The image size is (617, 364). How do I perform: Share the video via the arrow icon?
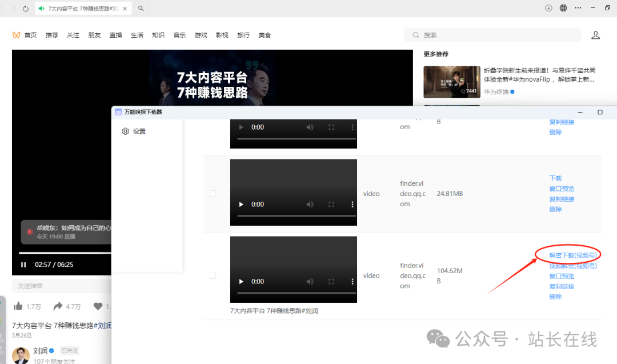(58, 306)
